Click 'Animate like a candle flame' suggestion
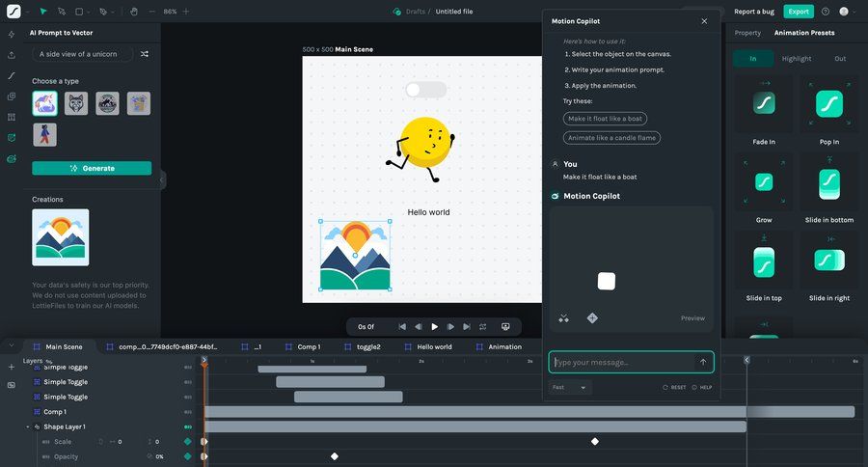The width and height of the screenshot is (868, 467). tap(611, 137)
